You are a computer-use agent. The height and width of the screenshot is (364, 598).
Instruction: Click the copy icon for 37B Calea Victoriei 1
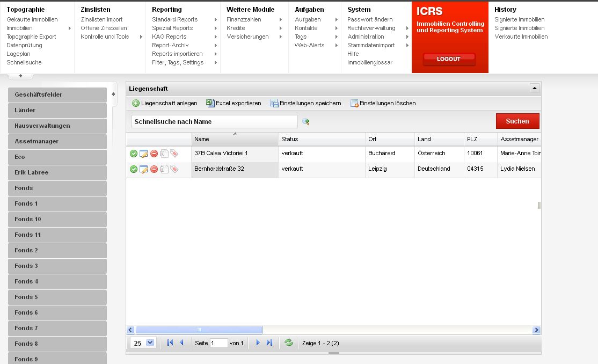click(x=164, y=154)
